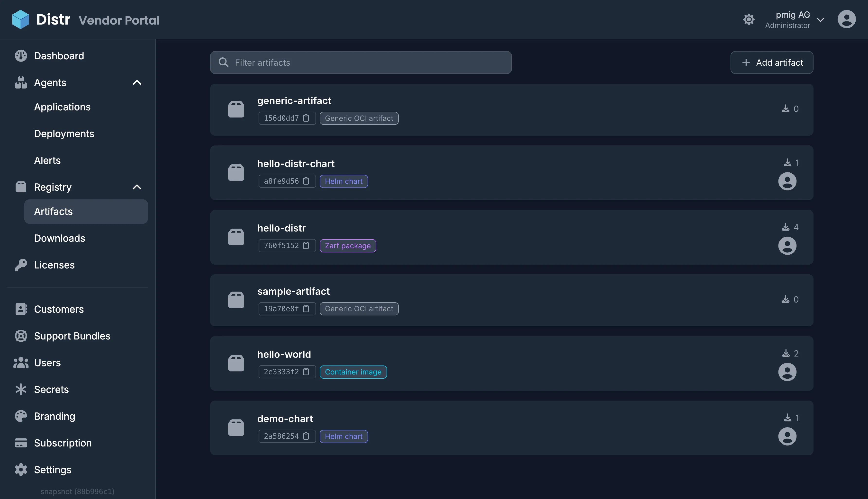
Task: Click the Users group icon
Action: click(x=21, y=363)
